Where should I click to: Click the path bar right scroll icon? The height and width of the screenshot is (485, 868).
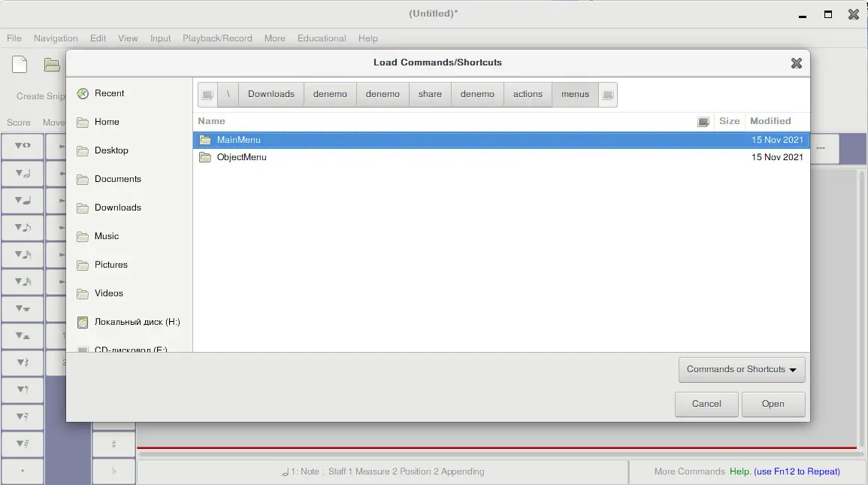tap(608, 95)
